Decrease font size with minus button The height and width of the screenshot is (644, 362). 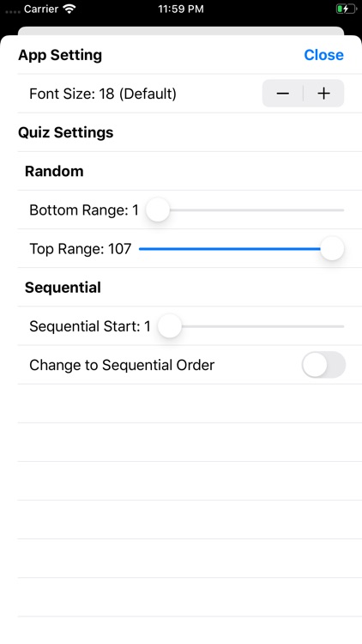tap(283, 94)
